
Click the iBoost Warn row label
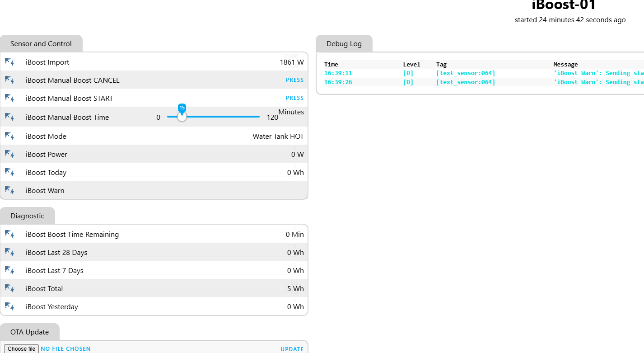[45, 191]
